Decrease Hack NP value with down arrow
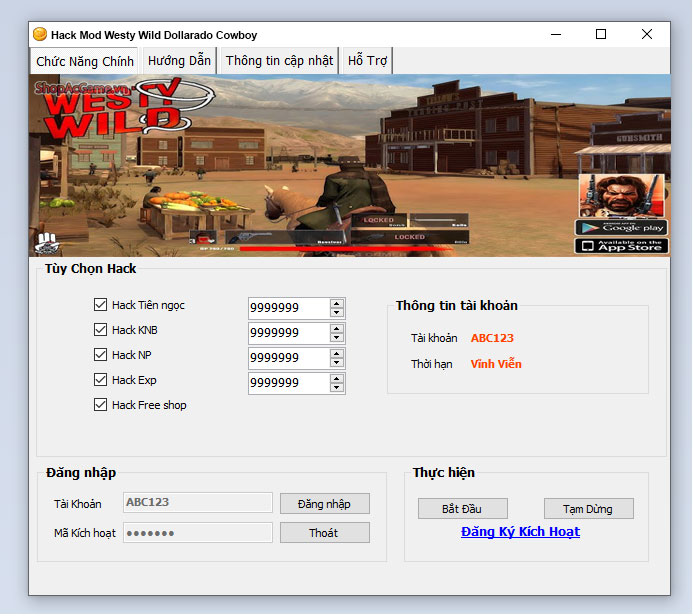The image size is (693, 616). (337, 362)
